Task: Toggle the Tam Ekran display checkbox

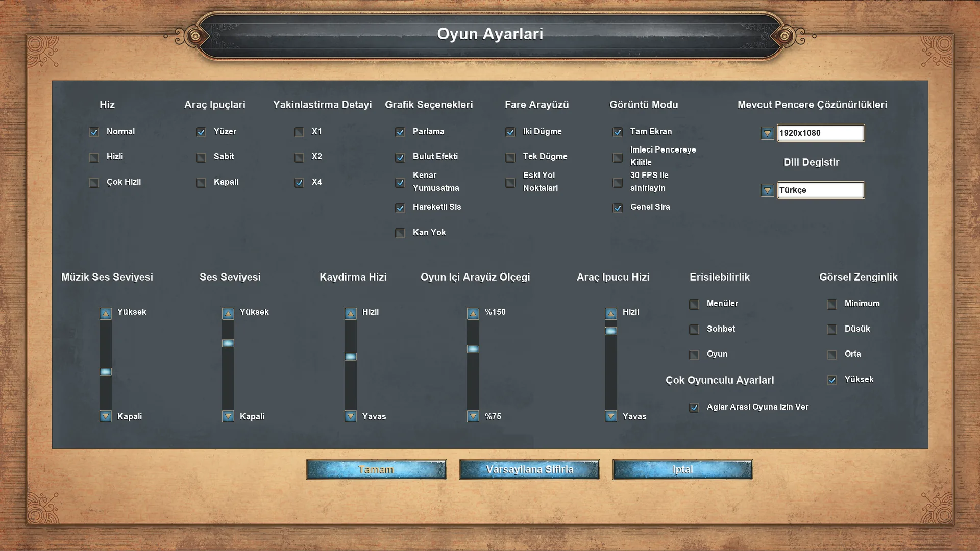Action: click(x=618, y=132)
